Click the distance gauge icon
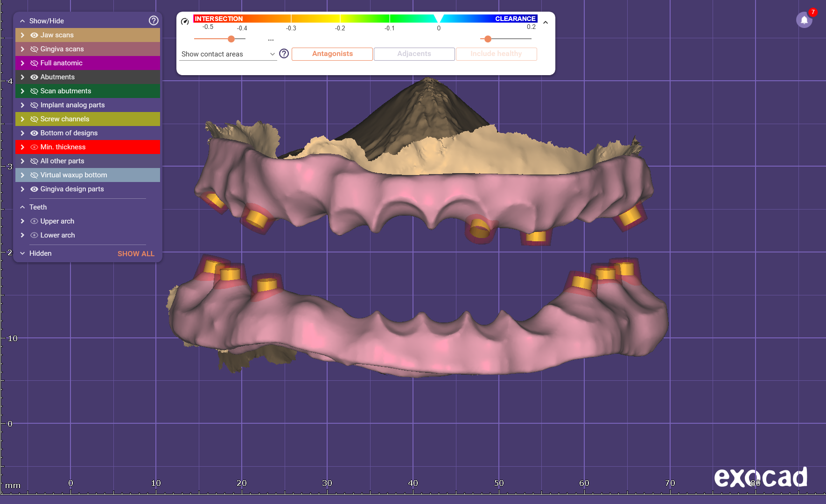The height and width of the screenshot is (504, 826). [x=185, y=21]
